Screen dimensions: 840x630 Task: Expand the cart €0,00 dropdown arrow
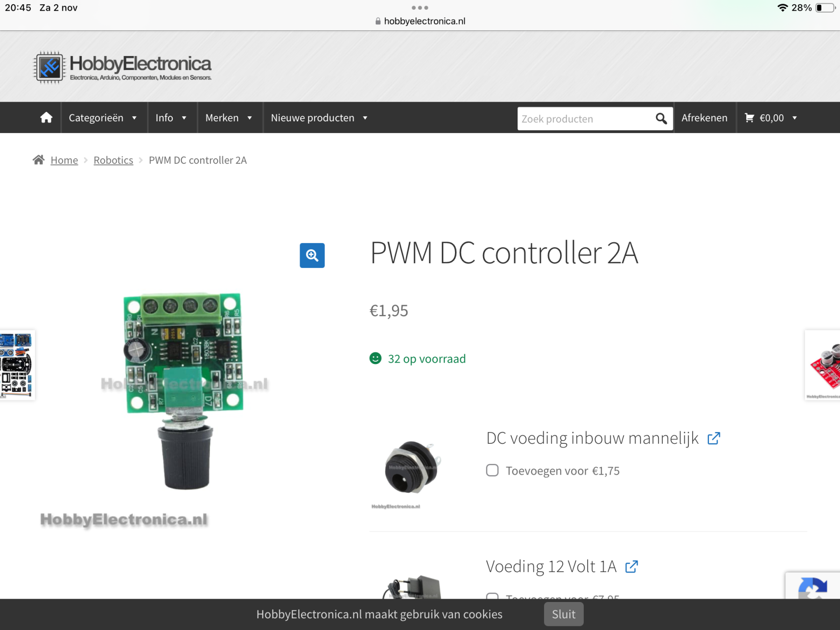coord(795,118)
